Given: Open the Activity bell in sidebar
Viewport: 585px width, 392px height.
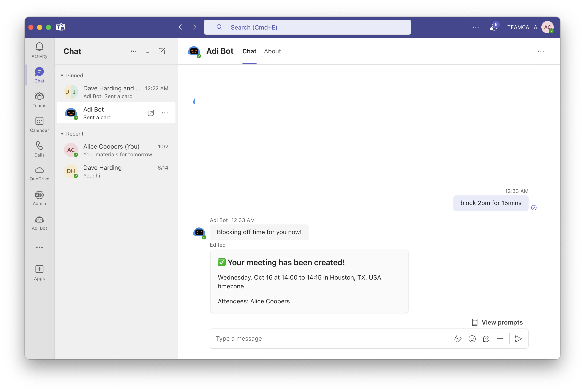Looking at the screenshot, I should (x=39, y=50).
